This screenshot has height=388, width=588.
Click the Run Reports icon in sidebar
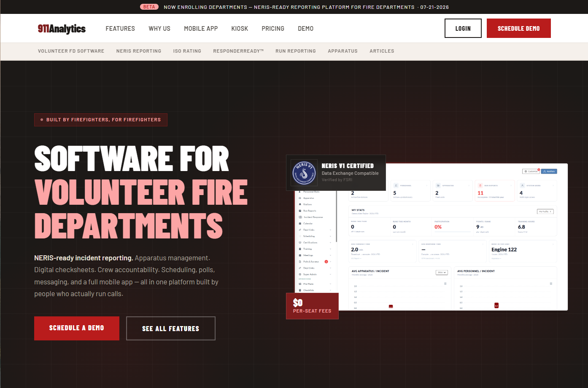click(x=300, y=211)
